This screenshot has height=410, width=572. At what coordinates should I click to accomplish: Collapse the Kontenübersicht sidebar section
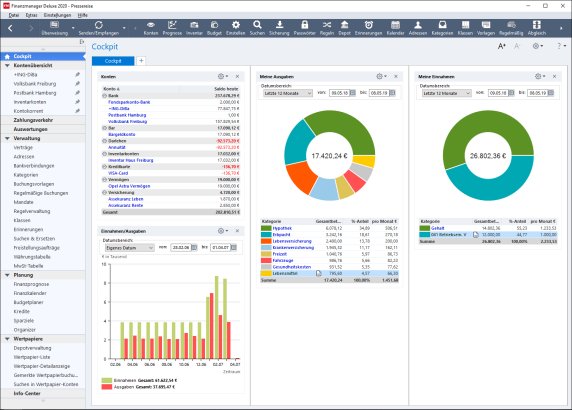point(7,66)
